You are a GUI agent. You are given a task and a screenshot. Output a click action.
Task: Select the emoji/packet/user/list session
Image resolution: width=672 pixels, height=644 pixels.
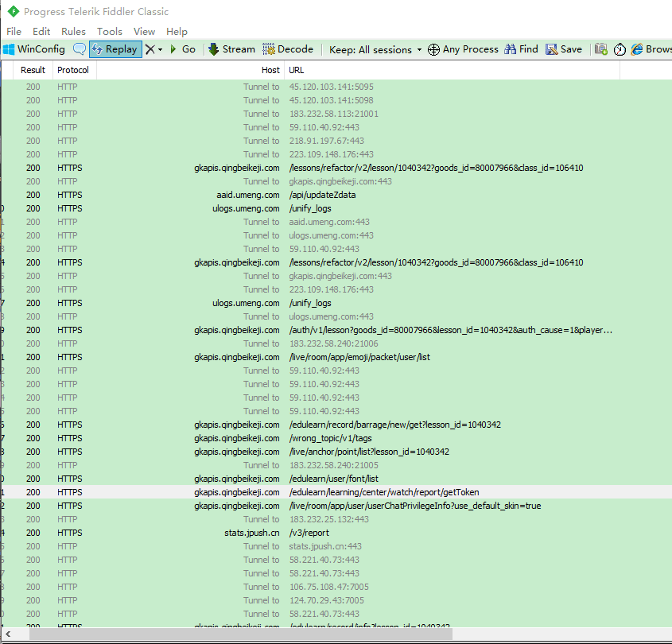coord(337,357)
